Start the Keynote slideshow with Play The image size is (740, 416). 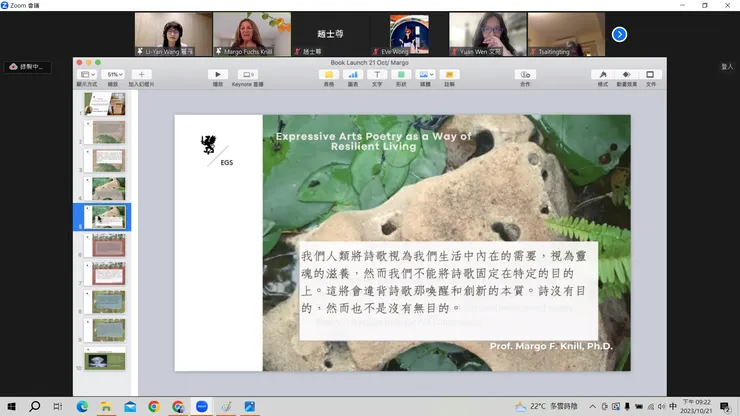[218, 75]
